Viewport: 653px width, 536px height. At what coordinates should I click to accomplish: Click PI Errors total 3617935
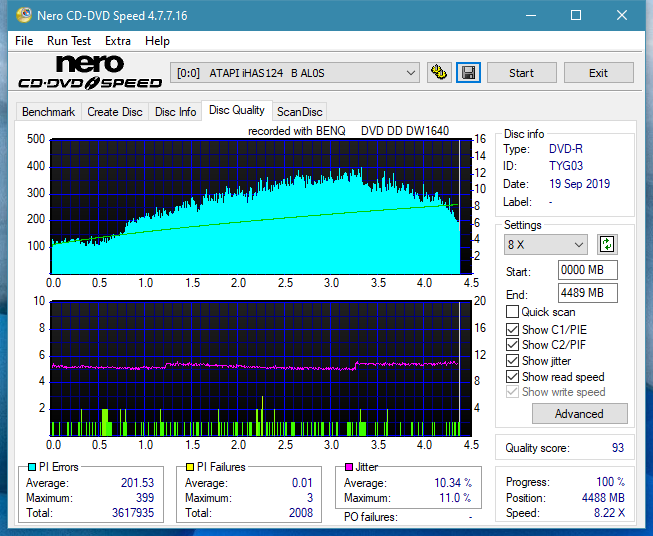tap(133, 513)
